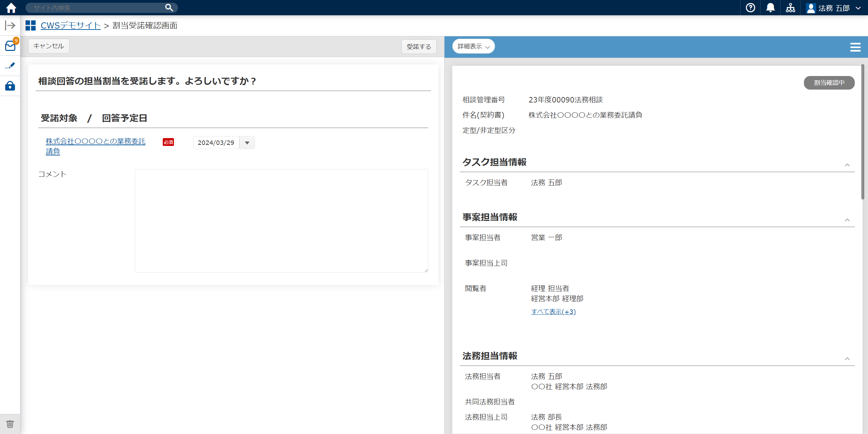The height and width of the screenshot is (434, 868).
Task: Open the 詳細表示 dropdown
Action: pyautogui.click(x=473, y=46)
